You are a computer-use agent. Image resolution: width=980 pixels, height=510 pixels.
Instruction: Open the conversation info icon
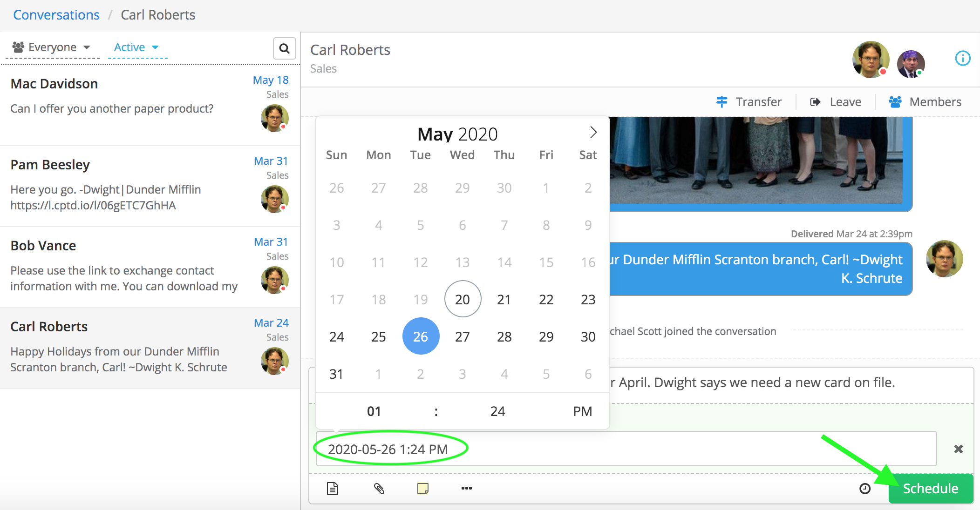pyautogui.click(x=962, y=58)
